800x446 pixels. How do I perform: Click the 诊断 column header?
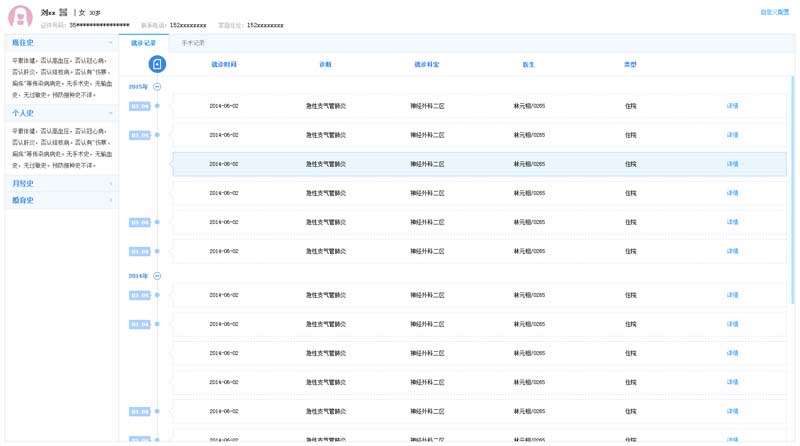[x=325, y=64]
